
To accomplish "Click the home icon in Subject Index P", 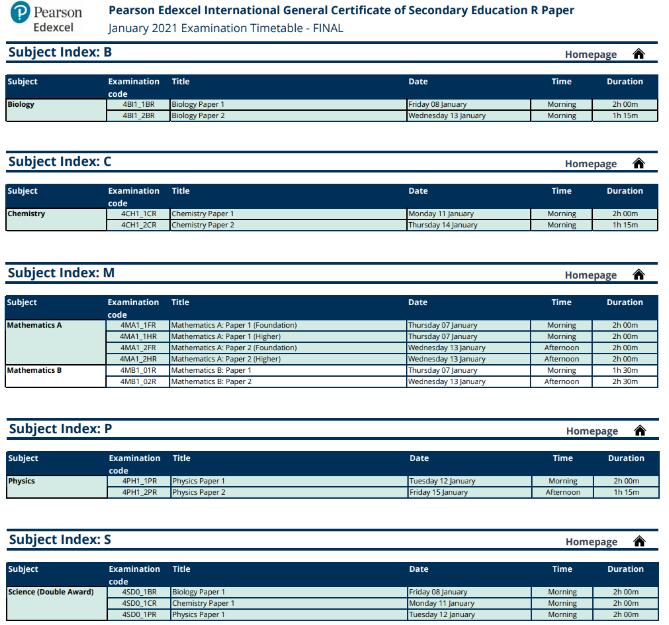I will click(x=640, y=431).
